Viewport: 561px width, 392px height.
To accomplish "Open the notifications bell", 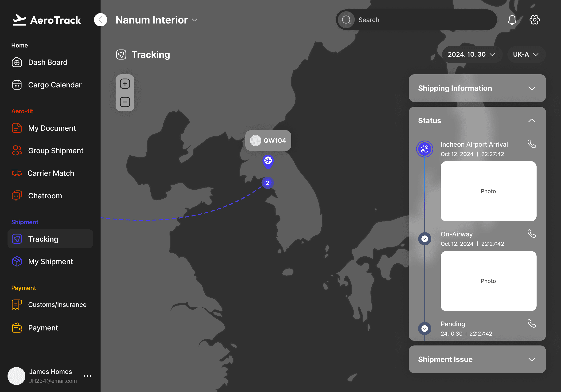I will tap(512, 20).
